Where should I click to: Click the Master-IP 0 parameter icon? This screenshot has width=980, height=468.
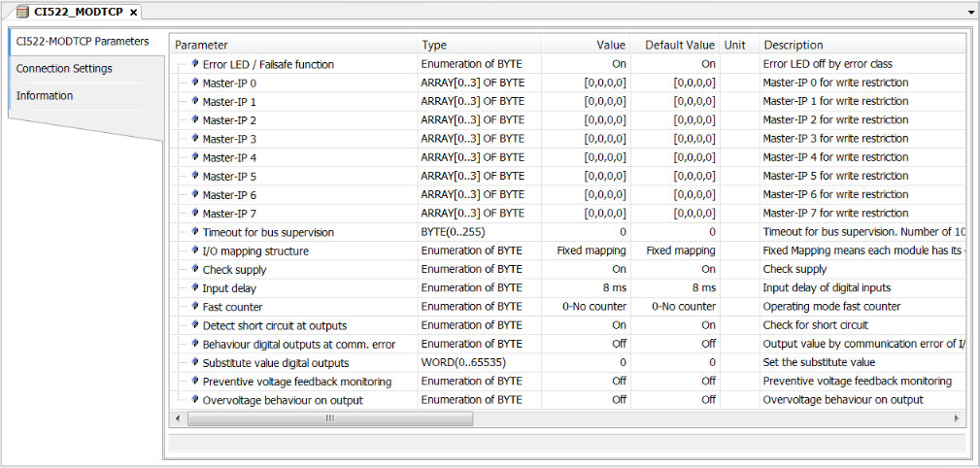194,84
